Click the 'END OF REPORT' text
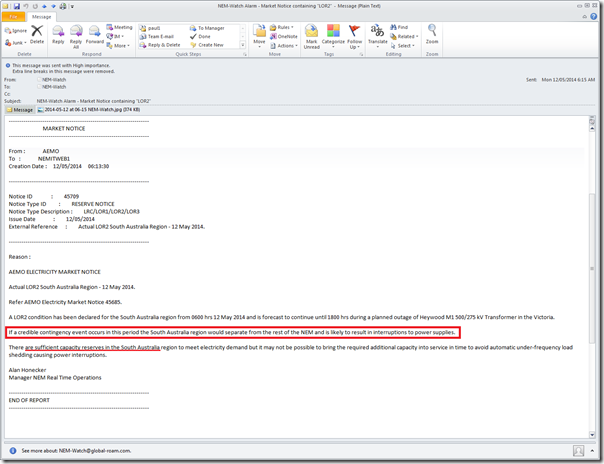604x464 pixels. point(29,400)
